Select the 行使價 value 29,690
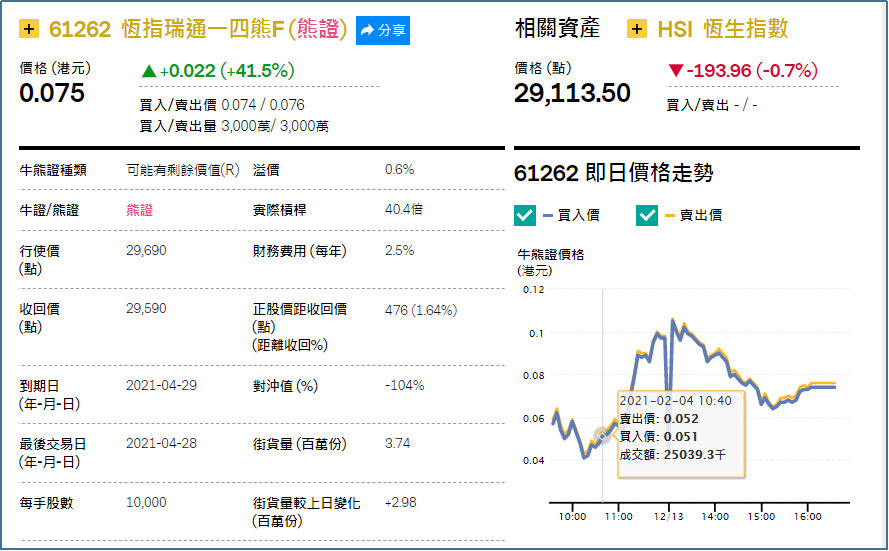The image size is (889, 551). click(x=146, y=251)
